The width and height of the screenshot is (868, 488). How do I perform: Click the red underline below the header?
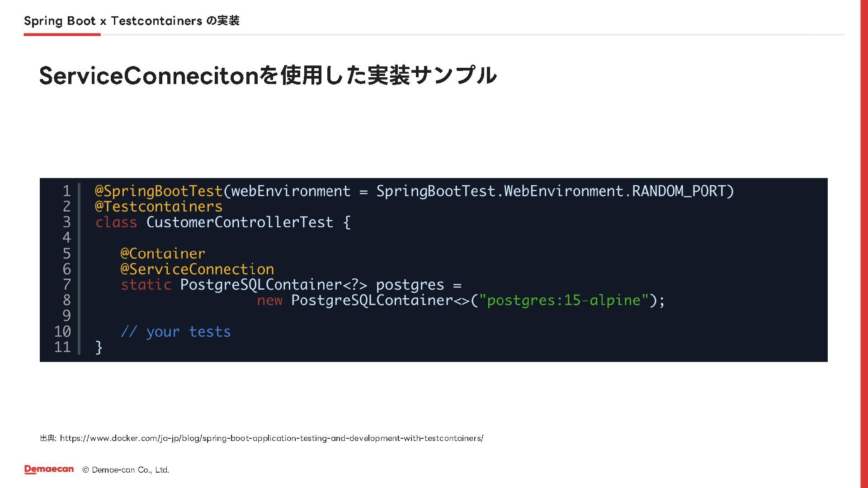click(62, 34)
